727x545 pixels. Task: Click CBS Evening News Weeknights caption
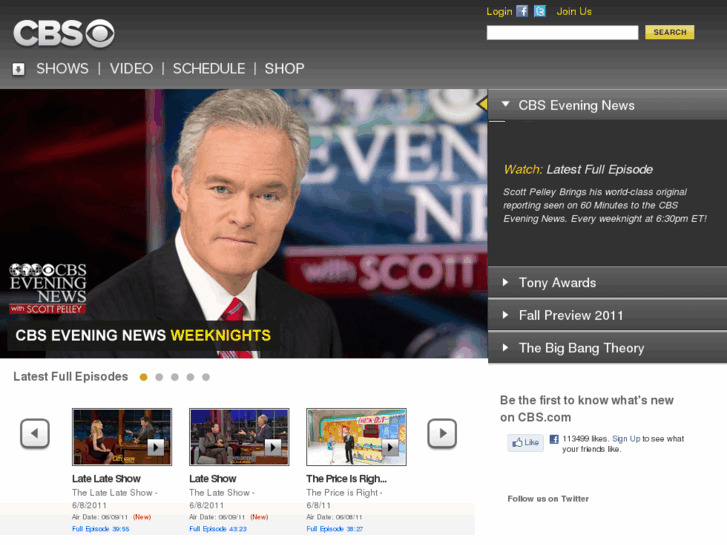click(143, 335)
